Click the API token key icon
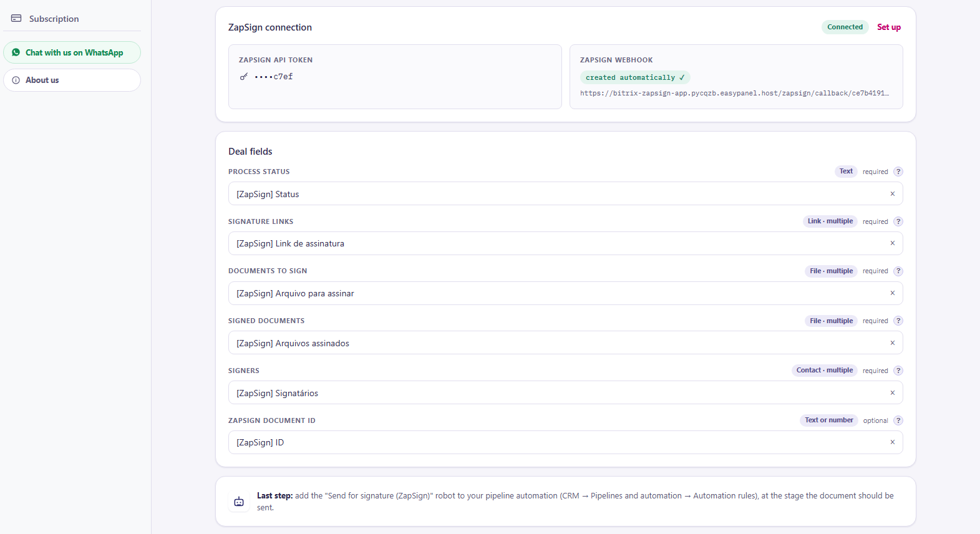 point(244,77)
